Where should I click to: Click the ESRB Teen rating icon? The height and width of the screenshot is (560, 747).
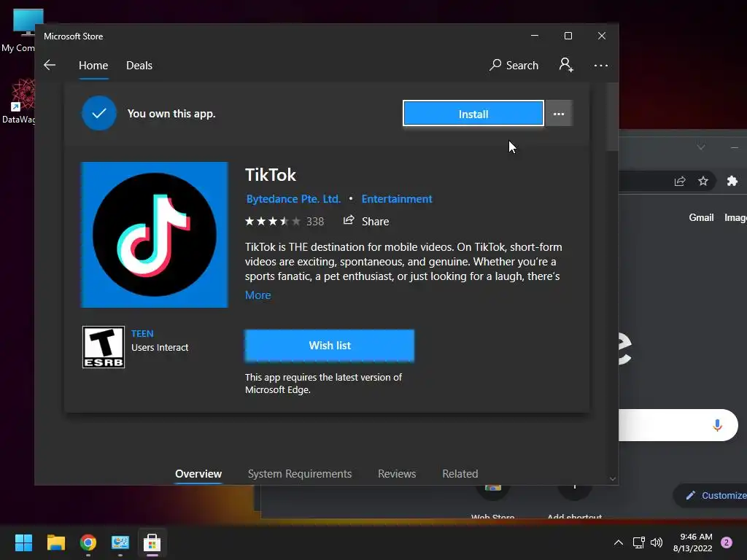(104, 347)
